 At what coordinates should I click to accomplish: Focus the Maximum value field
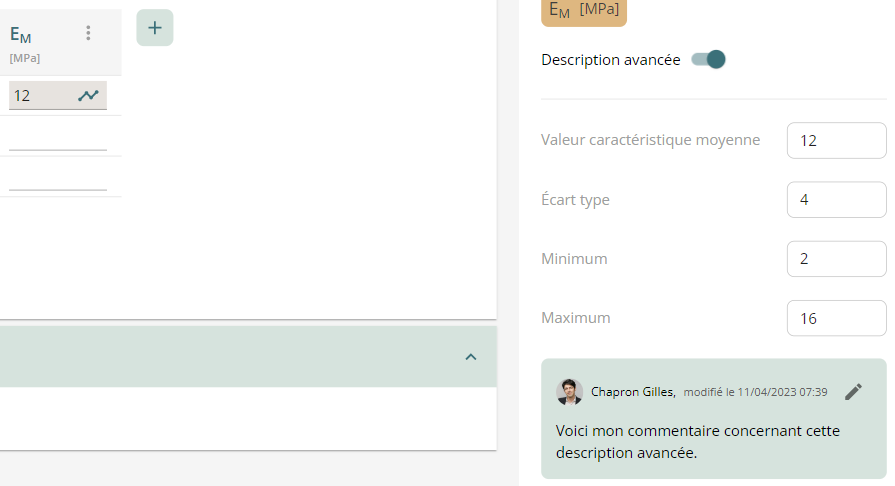(x=836, y=318)
